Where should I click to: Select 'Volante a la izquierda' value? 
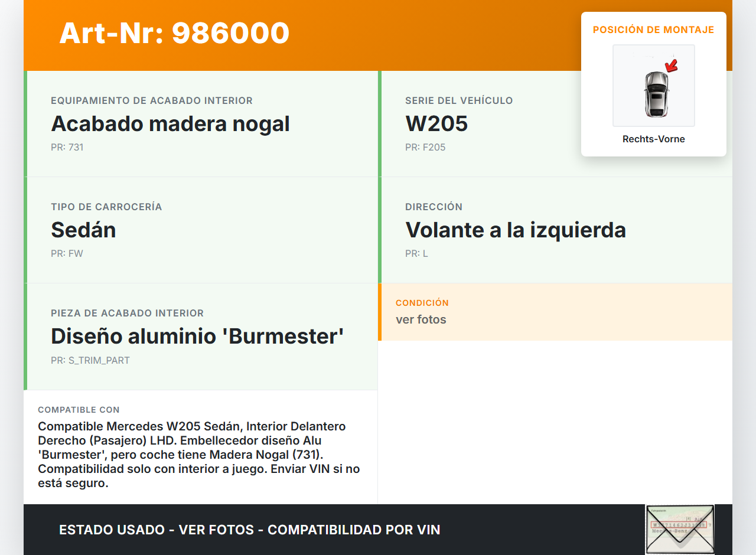coord(515,230)
